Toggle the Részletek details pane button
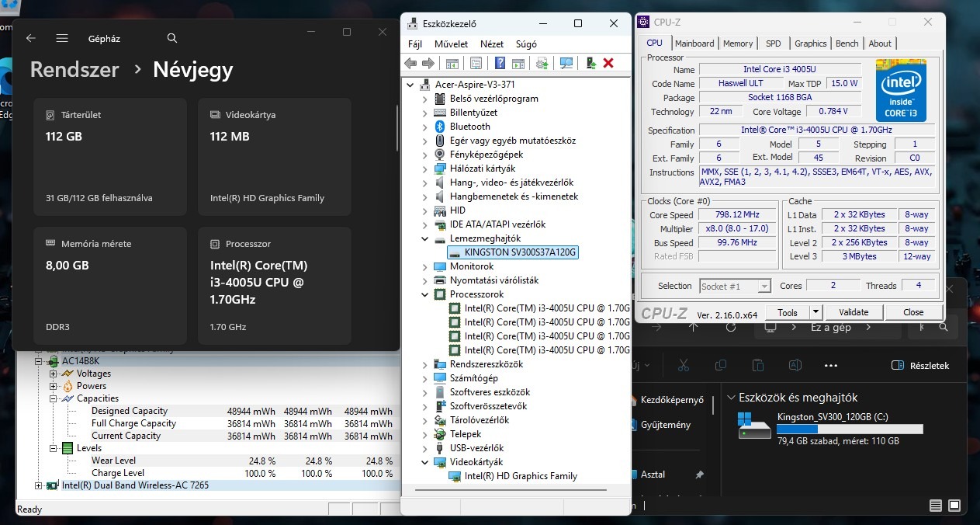980x525 pixels. tap(920, 365)
